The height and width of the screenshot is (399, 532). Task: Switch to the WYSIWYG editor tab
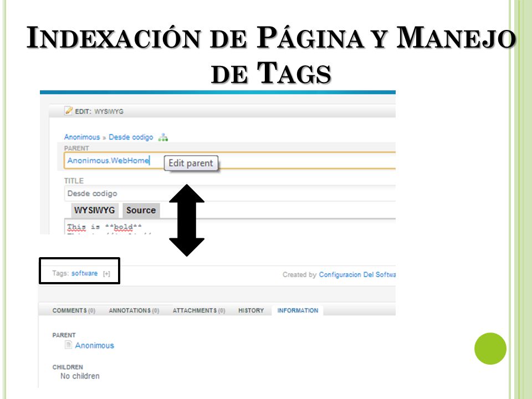click(x=94, y=211)
